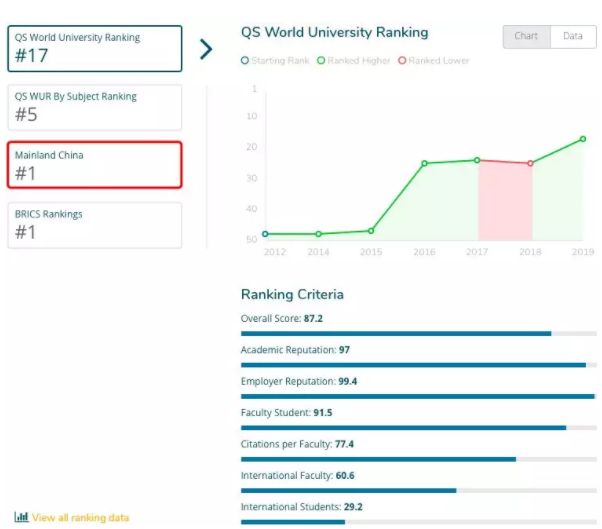Click the Academic Reputation: 97 label

295,350
